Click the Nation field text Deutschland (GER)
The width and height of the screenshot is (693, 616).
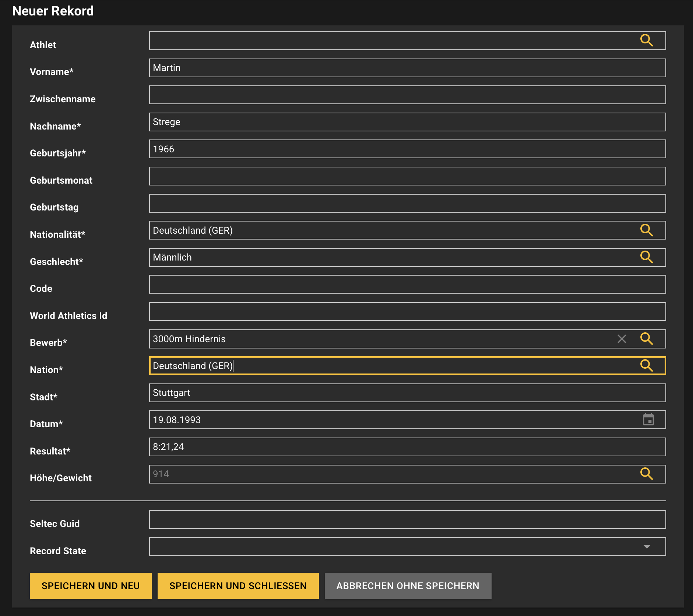193,366
